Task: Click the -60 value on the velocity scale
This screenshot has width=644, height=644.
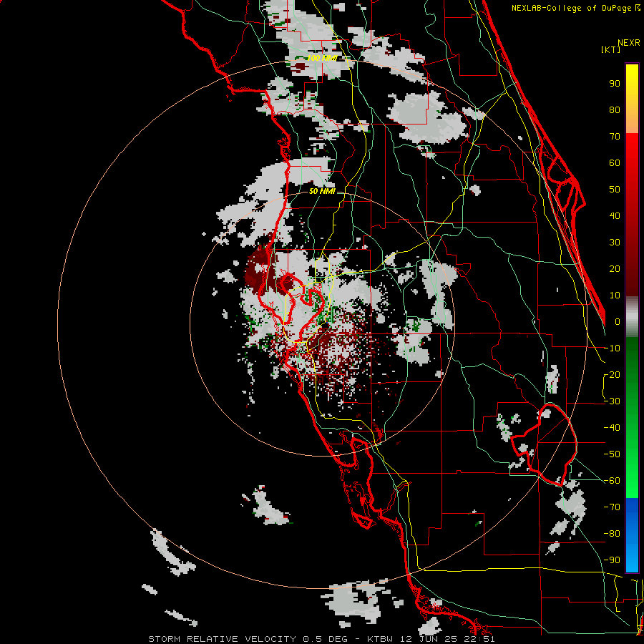Action: click(x=612, y=481)
